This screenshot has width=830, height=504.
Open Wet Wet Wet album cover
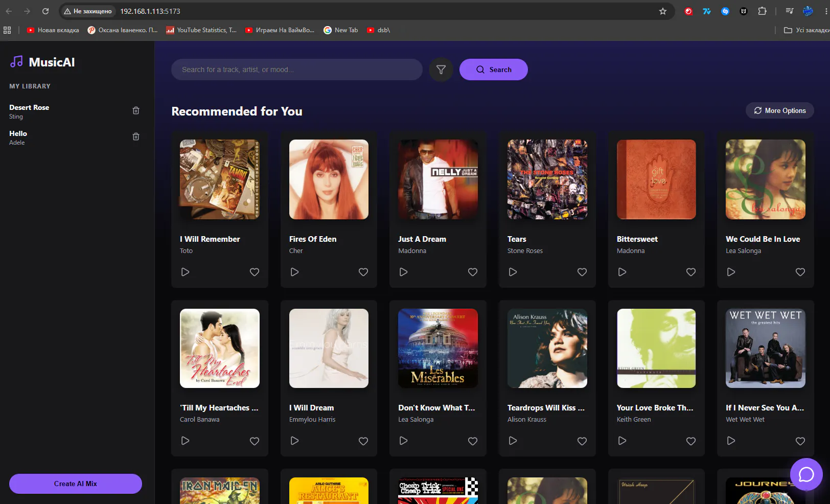pyautogui.click(x=766, y=348)
